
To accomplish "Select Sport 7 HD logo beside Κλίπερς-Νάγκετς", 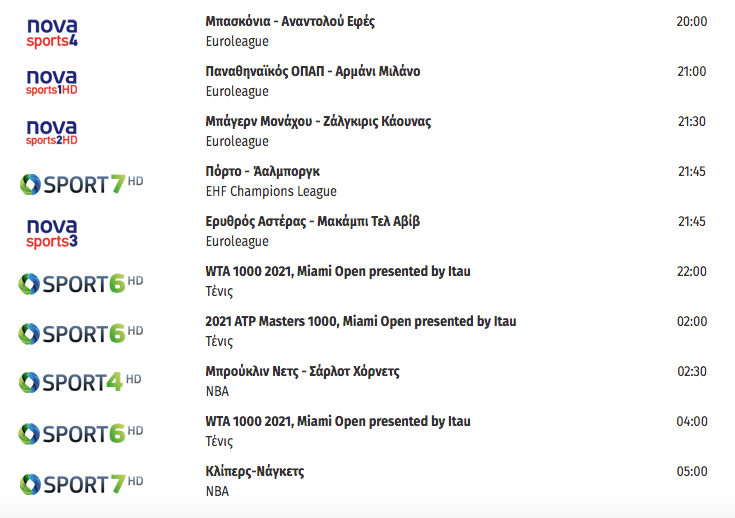I will pyautogui.click(x=81, y=484).
